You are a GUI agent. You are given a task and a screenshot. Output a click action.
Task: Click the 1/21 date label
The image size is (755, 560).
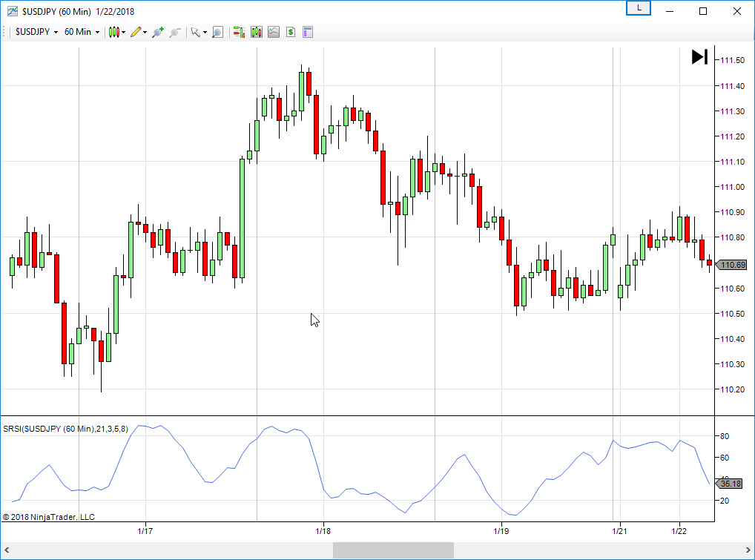coord(620,531)
